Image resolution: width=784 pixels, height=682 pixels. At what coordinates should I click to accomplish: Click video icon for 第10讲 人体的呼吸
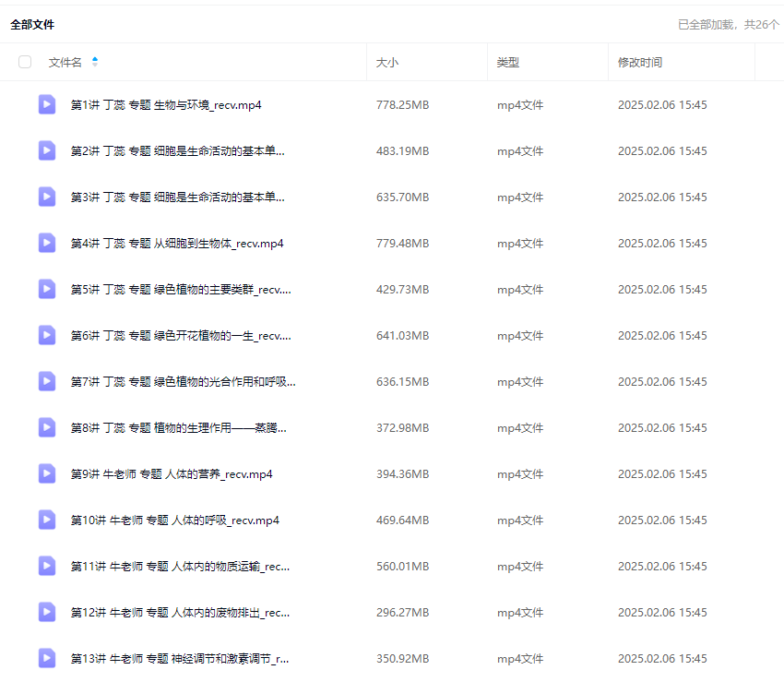(x=47, y=520)
